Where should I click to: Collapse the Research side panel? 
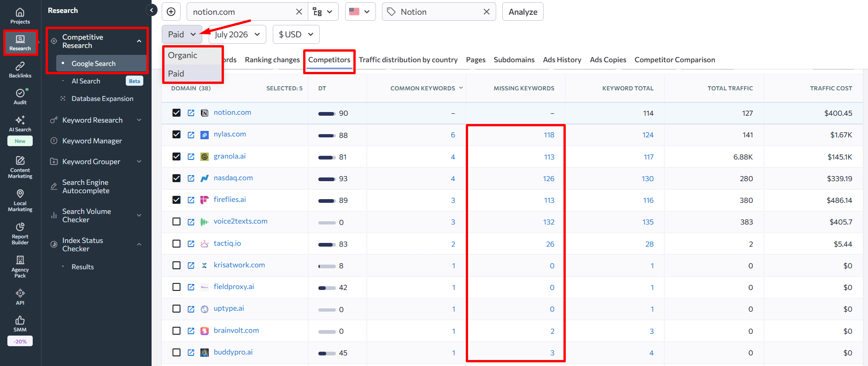tap(152, 10)
